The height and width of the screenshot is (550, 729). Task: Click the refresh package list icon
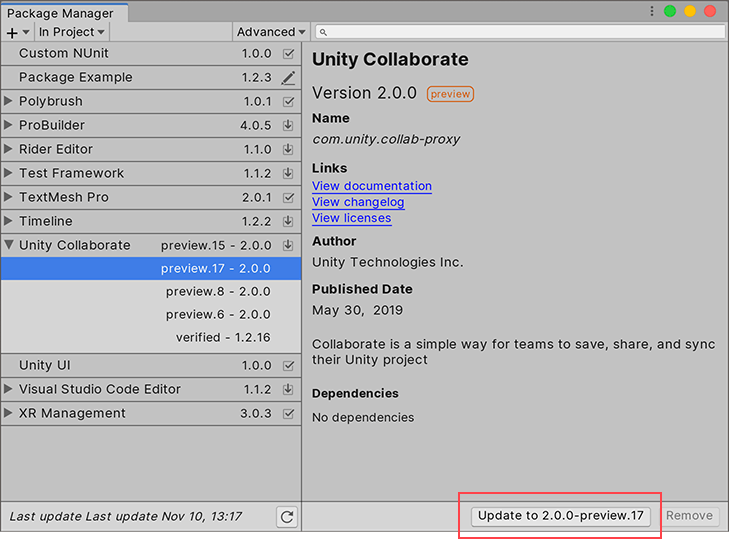[x=287, y=517]
